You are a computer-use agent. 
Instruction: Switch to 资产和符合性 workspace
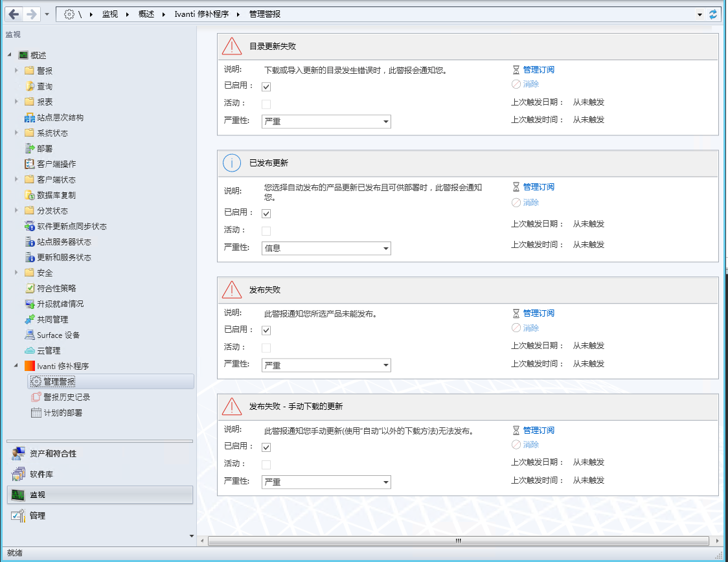point(53,454)
